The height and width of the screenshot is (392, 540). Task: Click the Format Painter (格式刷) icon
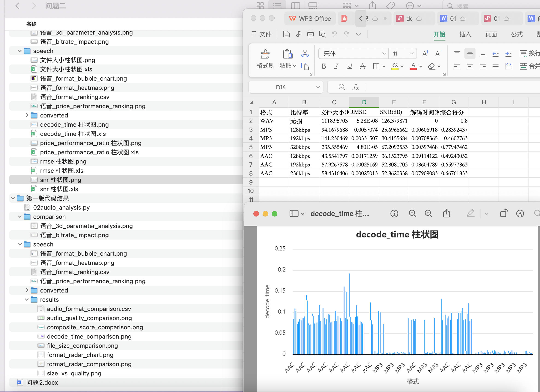click(x=265, y=54)
